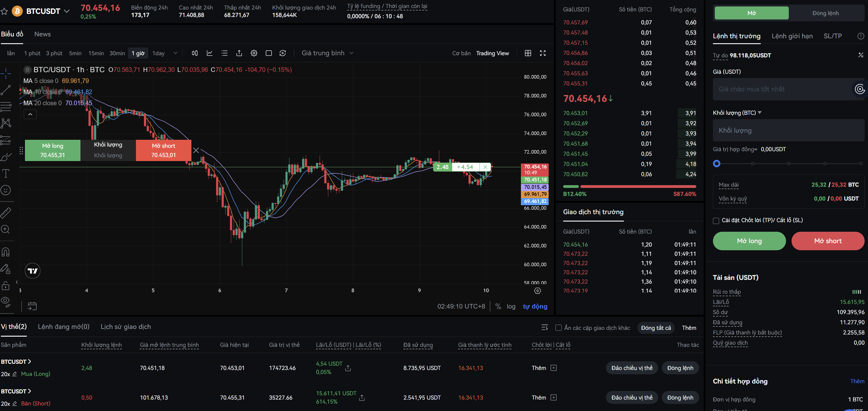Edit leverage of the Short position
Viewport: 868px width, 411px height.
tap(14, 404)
